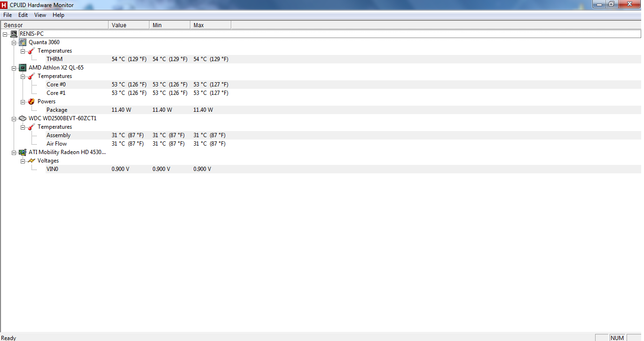Click Air Flow current value 31 °C
The height and width of the screenshot is (341, 644).
pos(127,144)
